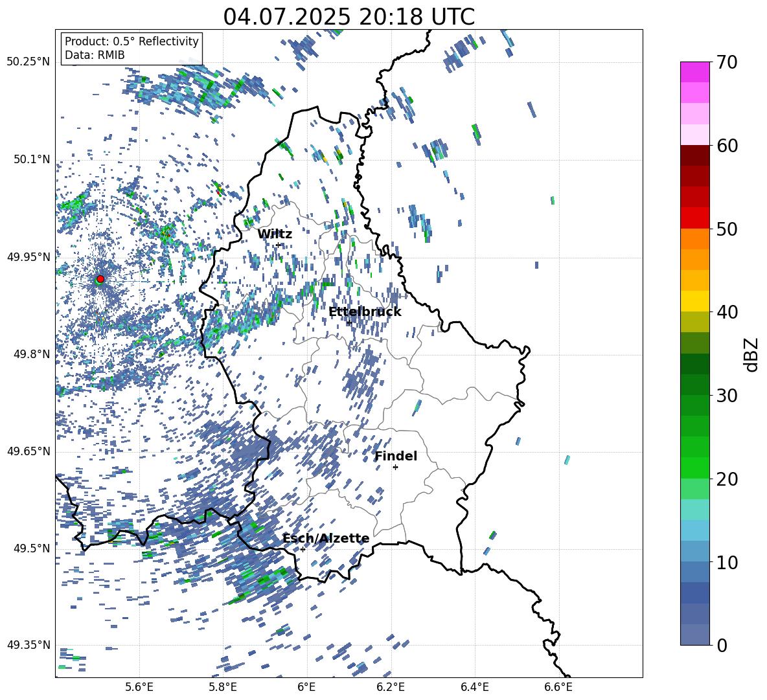Click the colorbar value 50
Viewport: 767px width, 700px height.
point(727,229)
